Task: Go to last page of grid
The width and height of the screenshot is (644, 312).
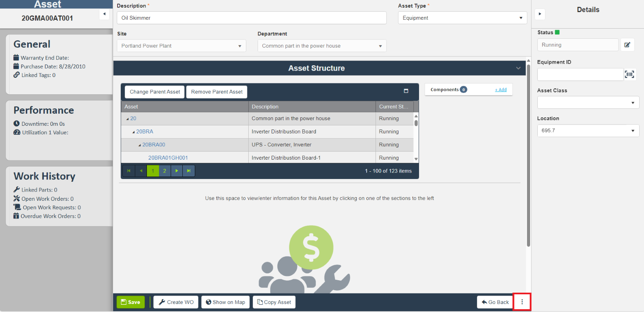Action: (189, 171)
